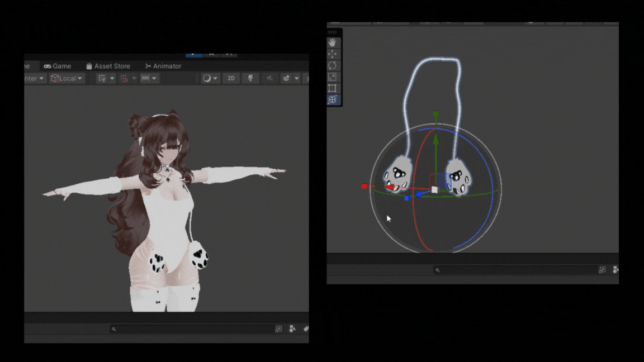Select the Hand view tool
Screen dimensions: 644x362
[332, 42]
